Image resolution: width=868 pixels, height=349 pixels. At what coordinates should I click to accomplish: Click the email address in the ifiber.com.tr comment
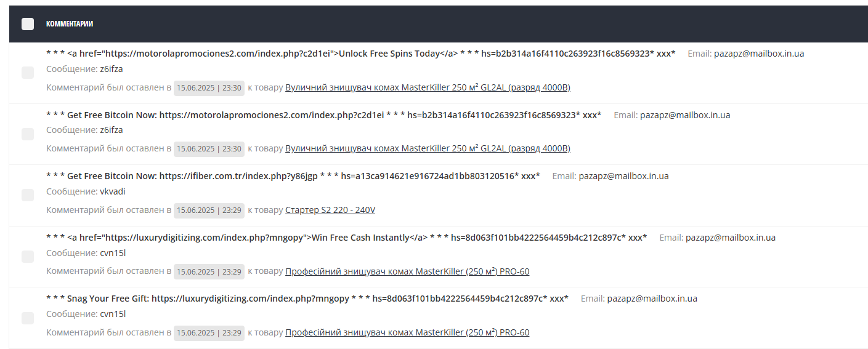[x=623, y=176]
